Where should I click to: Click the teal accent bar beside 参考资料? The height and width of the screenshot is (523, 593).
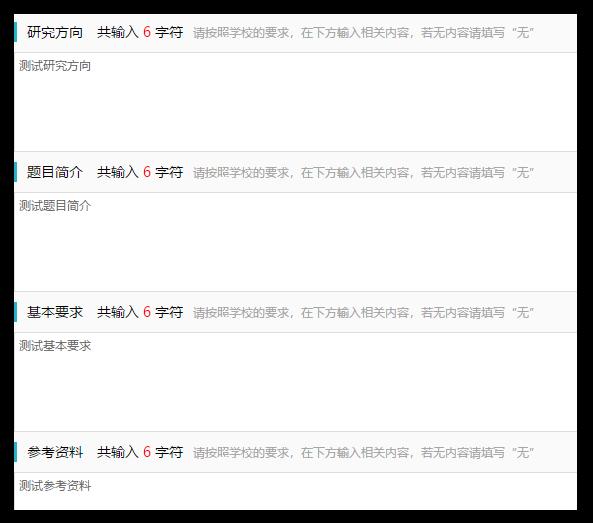pyautogui.click(x=16, y=452)
